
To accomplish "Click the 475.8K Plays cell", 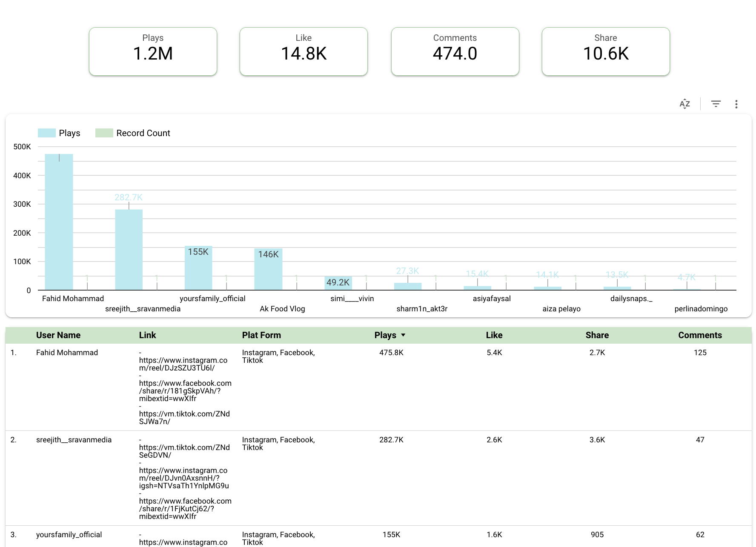I will point(391,353).
